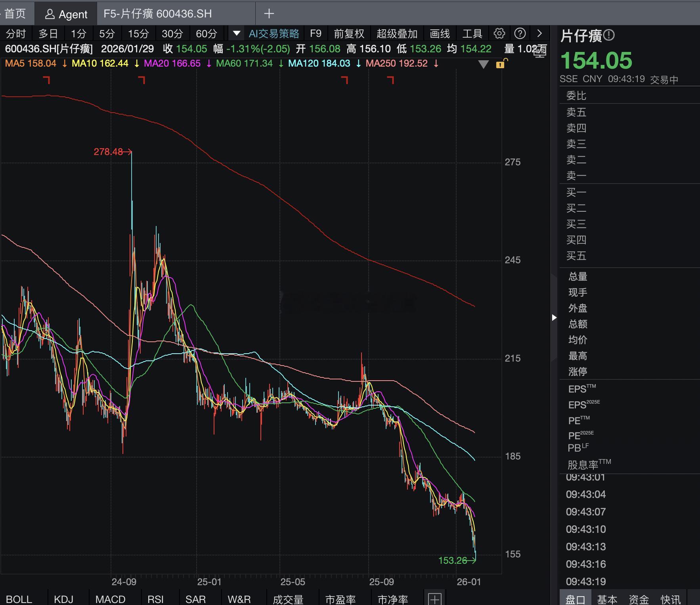The height and width of the screenshot is (605, 700).
Task: Click the 涨停 row label
Action: tap(578, 372)
